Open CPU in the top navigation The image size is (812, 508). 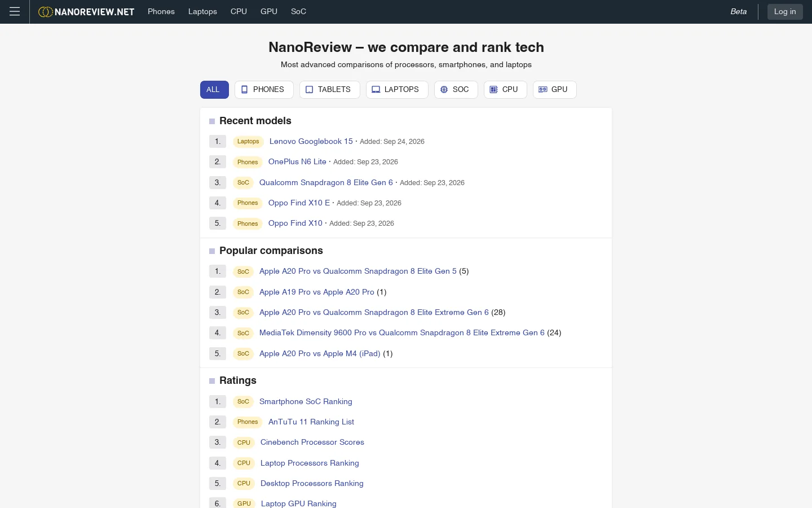[239, 11]
